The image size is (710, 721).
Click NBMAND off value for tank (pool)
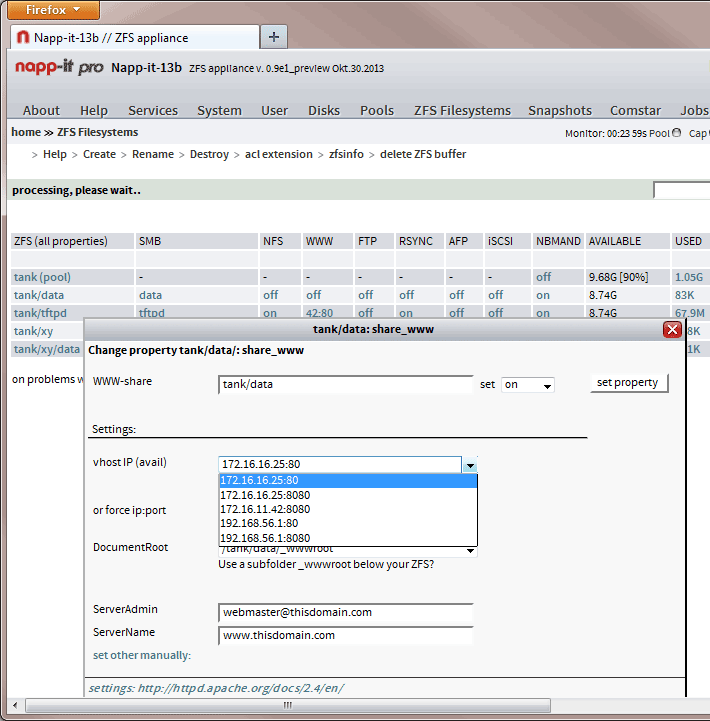pos(544,277)
